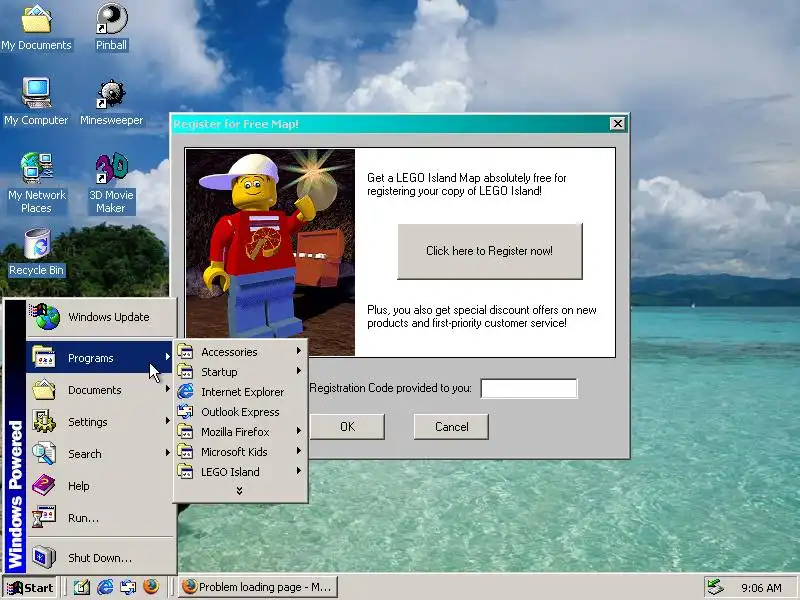Expand the LEGO Island program folder
The width and height of the screenshot is (800, 600).
(x=240, y=471)
